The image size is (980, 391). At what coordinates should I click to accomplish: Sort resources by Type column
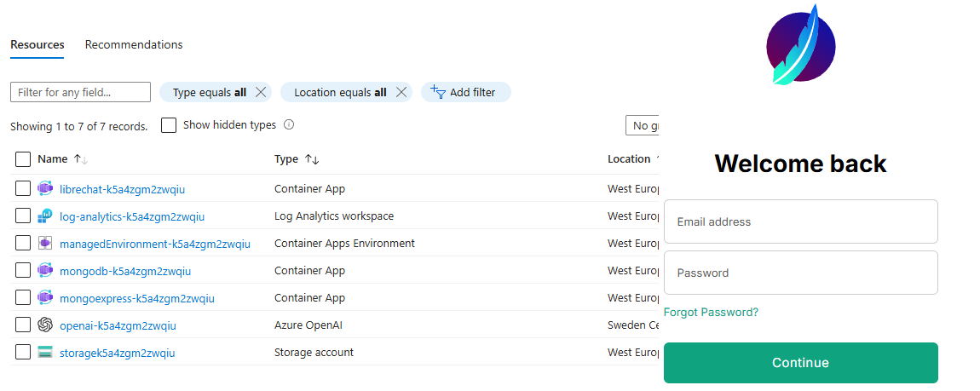[x=312, y=159]
